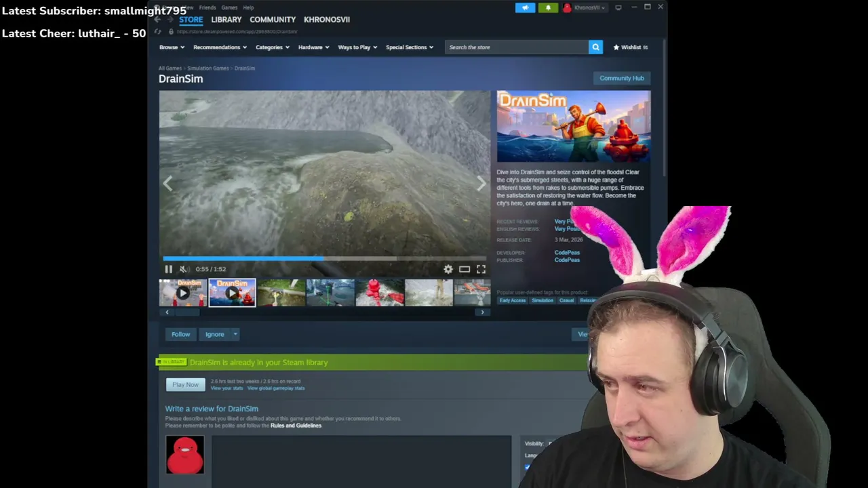Reload the store page

(x=157, y=32)
